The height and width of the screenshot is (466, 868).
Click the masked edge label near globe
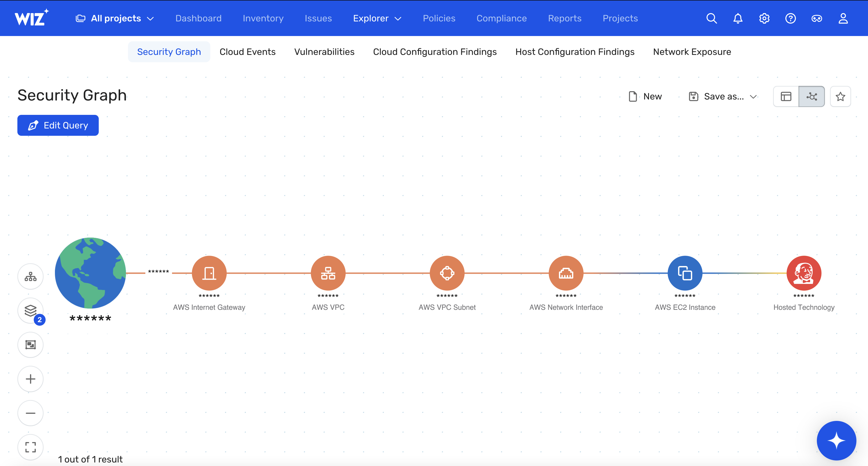(x=158, y=272)
